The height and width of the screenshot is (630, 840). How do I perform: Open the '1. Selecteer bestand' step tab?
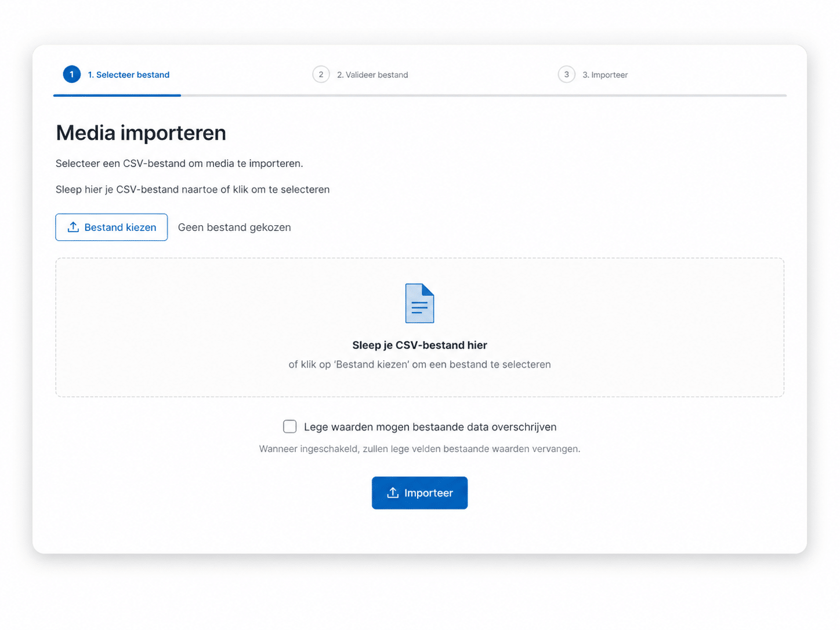point(128,75)
